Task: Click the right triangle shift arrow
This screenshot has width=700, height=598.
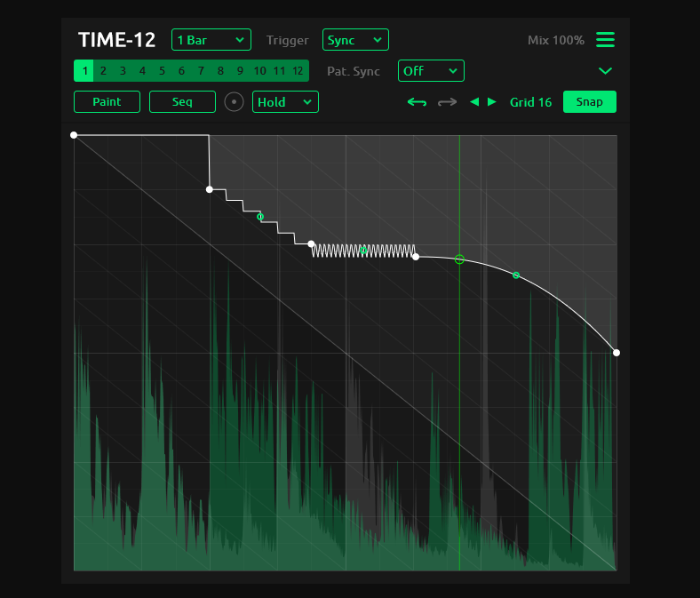Action: click(492, 102)
